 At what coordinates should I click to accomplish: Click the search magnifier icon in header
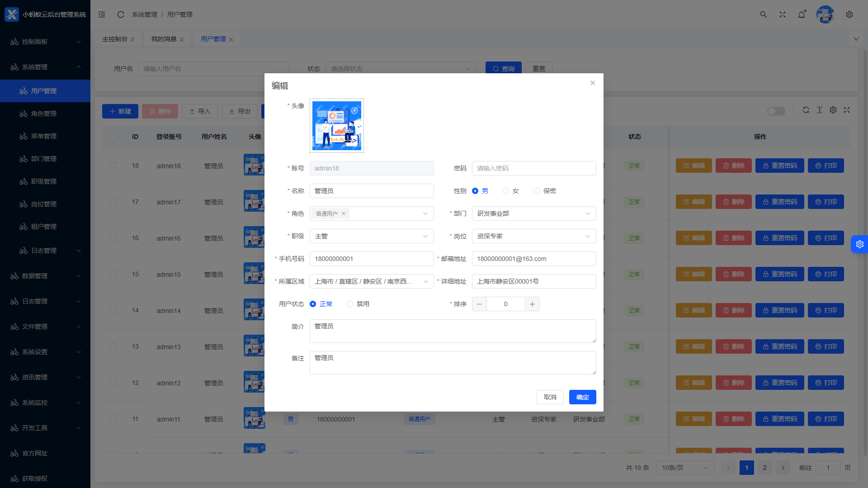click(763, 14)
